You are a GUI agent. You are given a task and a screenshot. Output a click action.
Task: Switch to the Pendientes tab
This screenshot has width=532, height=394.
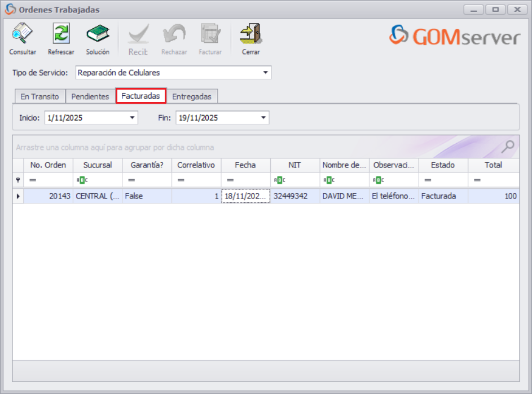coord(90,96)
